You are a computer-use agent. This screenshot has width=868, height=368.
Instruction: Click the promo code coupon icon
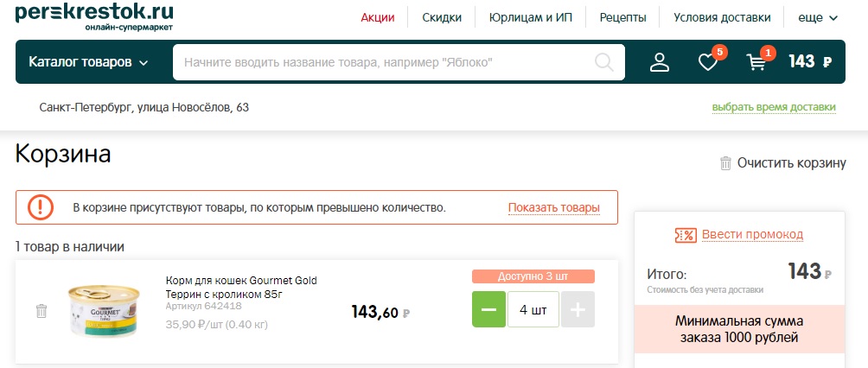click(x=686, y=235)
